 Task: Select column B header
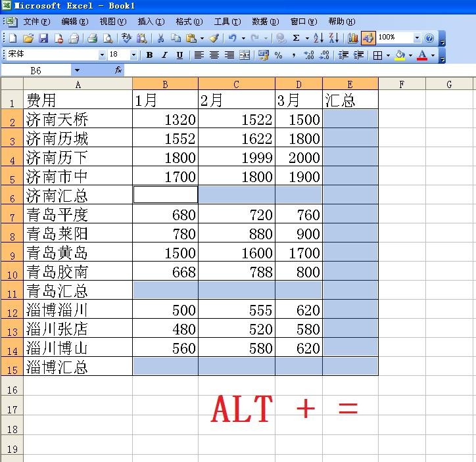[165, 84]
